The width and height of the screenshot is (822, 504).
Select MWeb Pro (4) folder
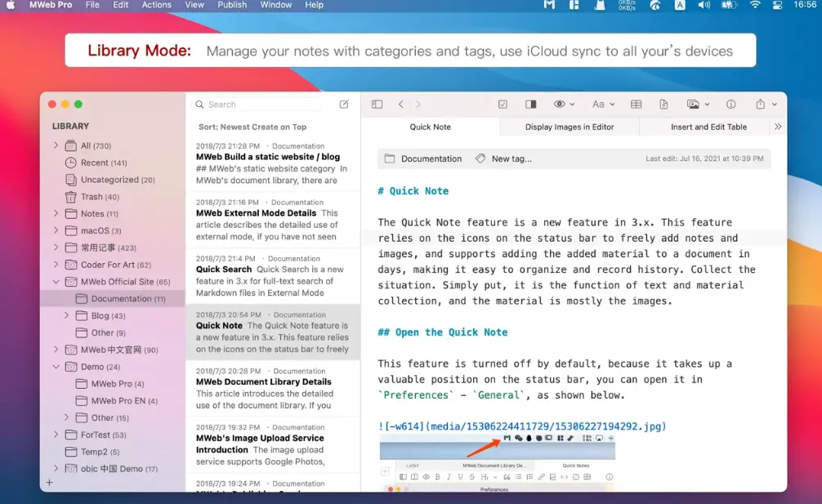(x=118, y=383)
